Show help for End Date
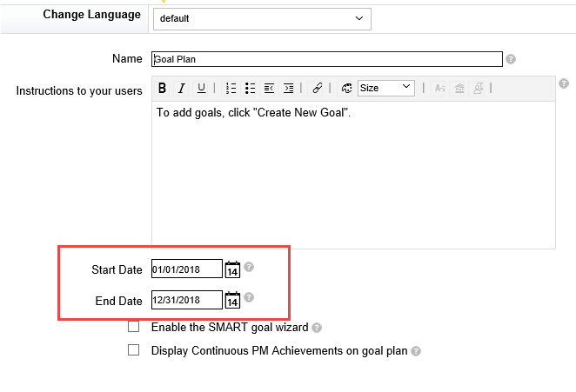The width and height of the screenshot is (576, 392). click(x=249, y=297)
